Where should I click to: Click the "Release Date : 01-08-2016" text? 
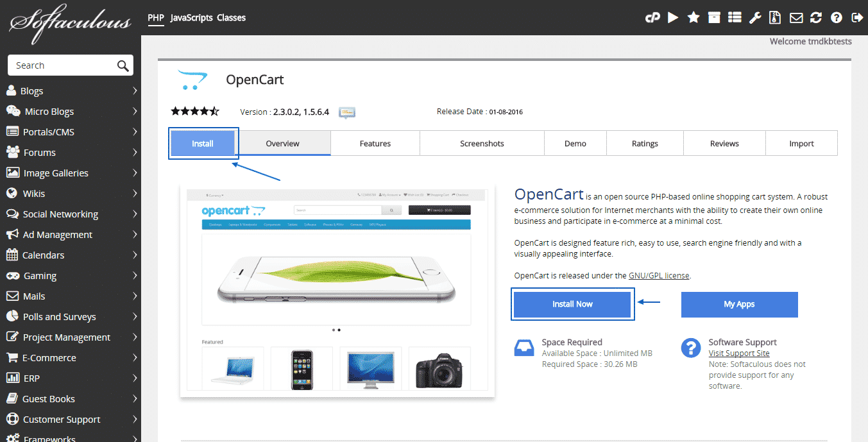[480, 112]
